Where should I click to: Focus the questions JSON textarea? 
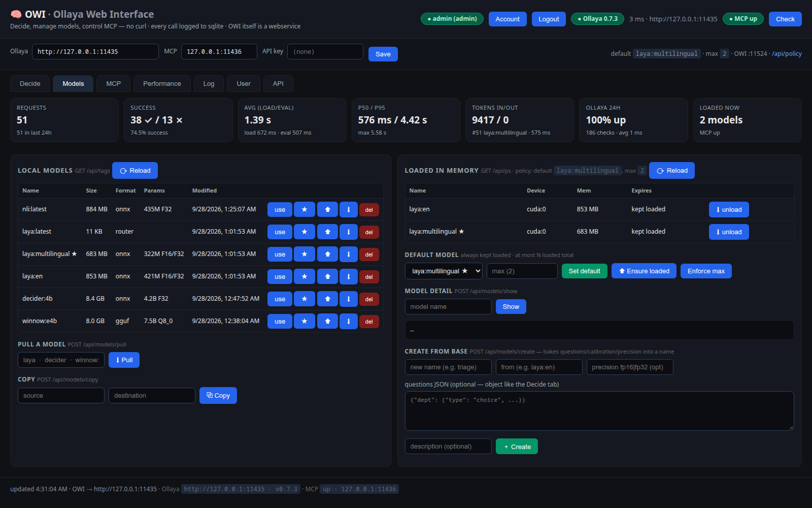[599, 411]
